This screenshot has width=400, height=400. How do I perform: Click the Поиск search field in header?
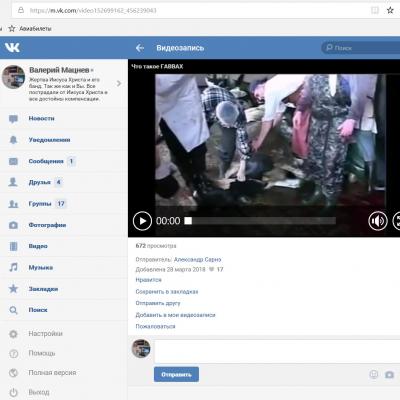(x=361, y=48)
